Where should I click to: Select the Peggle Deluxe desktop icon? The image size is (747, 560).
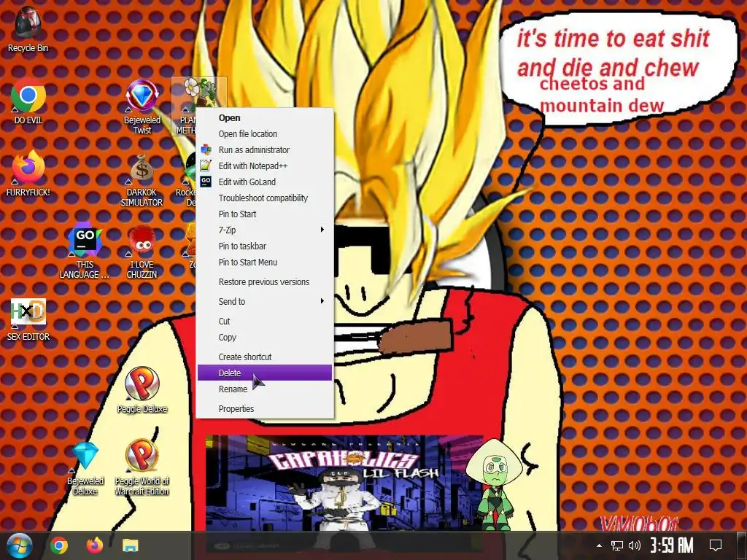point(142,389)
